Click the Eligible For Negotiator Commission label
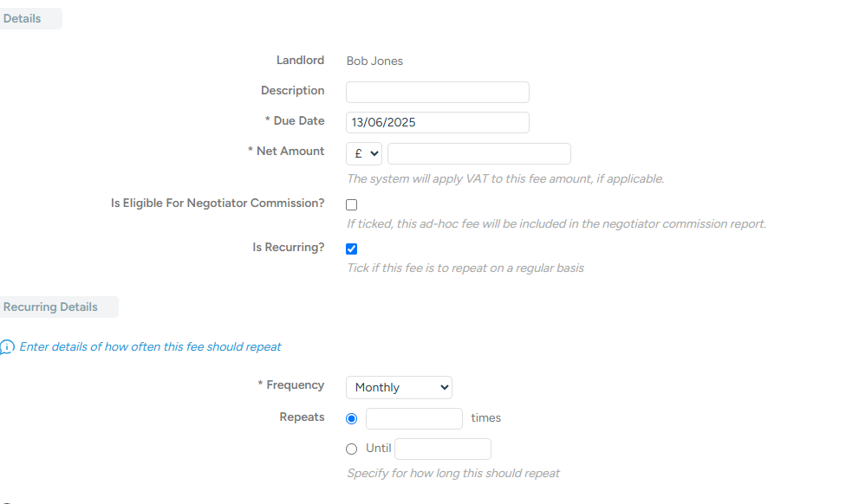The height and width of the screenshot is (504, 846). coord(218,204)
